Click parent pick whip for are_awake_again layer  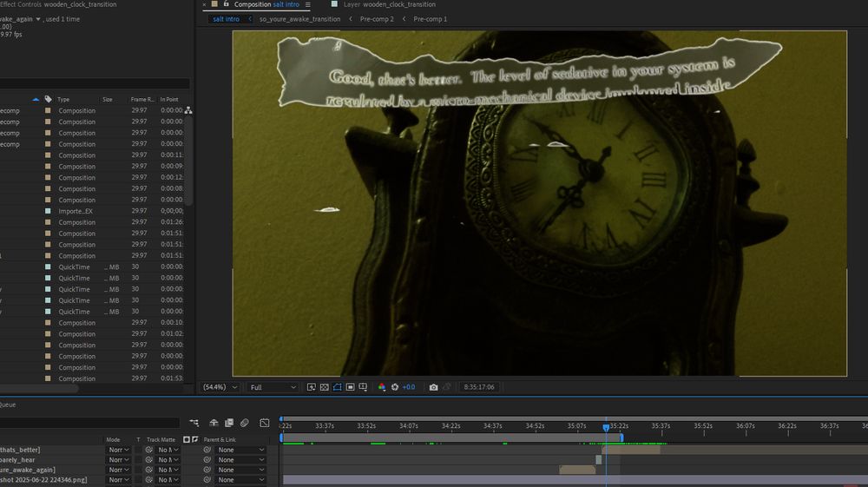[x=207, y=470]
